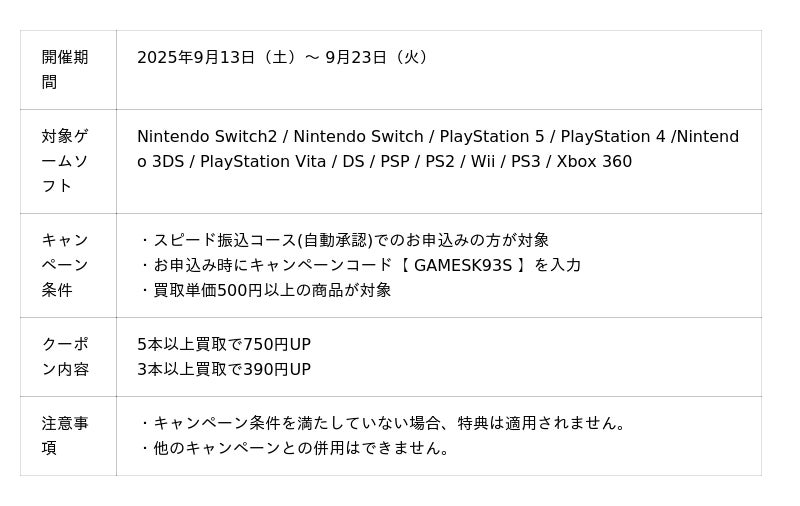Select the 2025年9月13日 date range text

coord(284,58)
